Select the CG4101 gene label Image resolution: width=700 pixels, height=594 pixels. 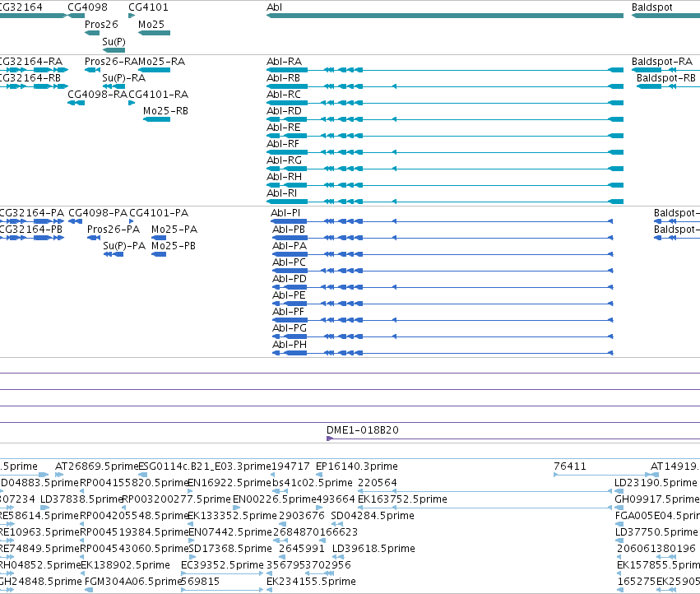(x=148, y=7)
